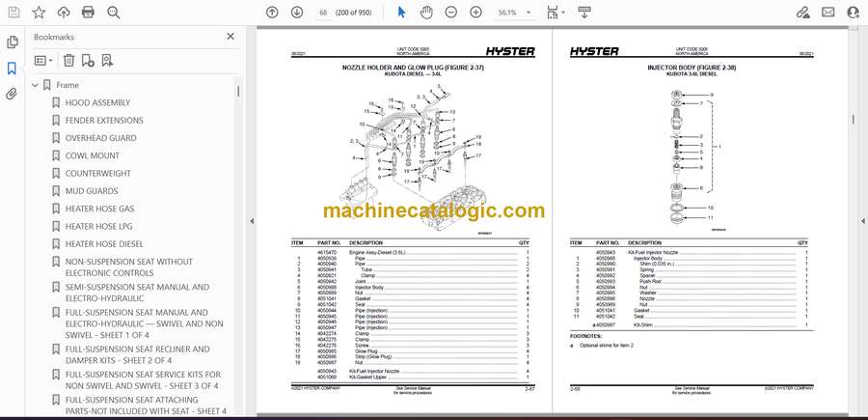Open NON-SUSPENSION SEAT WITHOUT ELECTRONIC CONTROLS bookmark

tap(129, 267)
